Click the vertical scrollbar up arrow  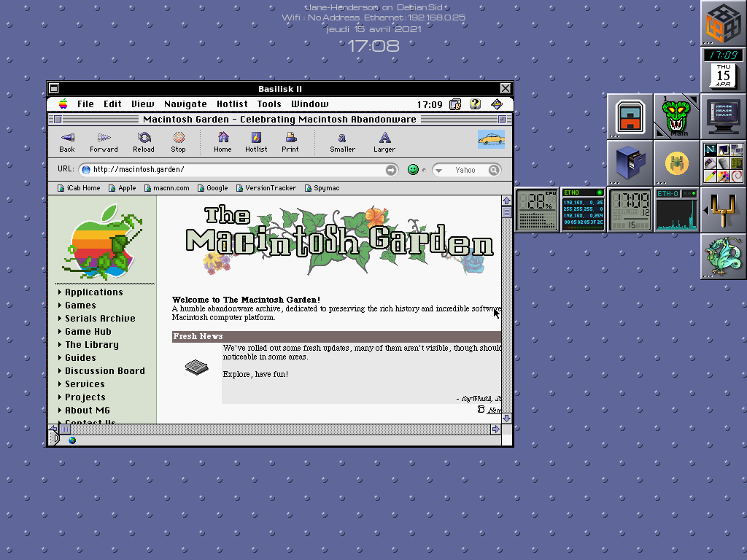[506, 201]
